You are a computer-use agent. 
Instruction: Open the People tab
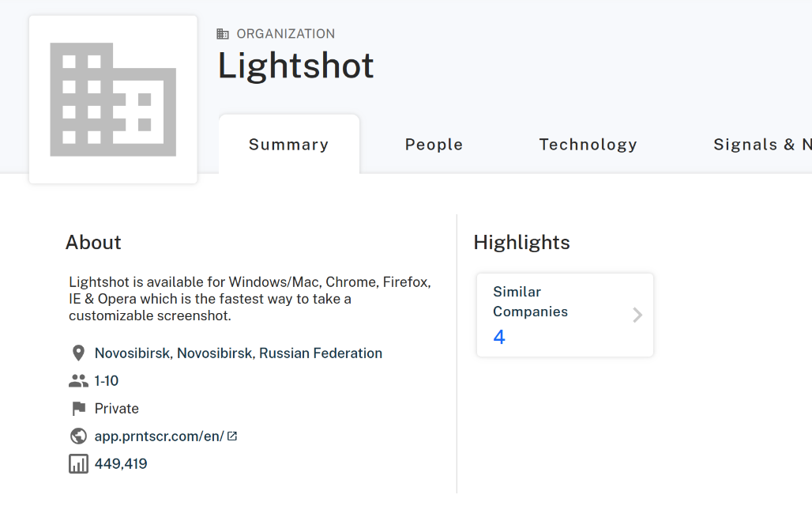(434, 145)
